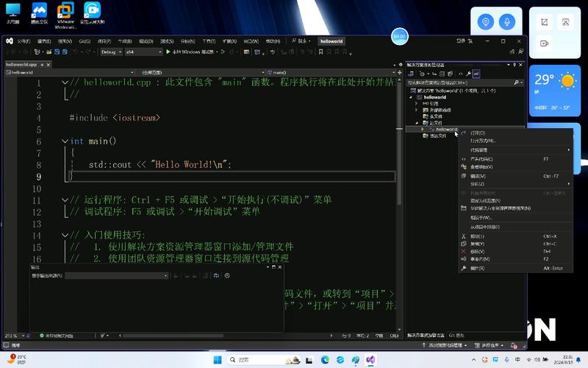This screenshot has height=368, width=588.
Task: Click the green Start Debugging play arrow
Action: click(168, 52)
